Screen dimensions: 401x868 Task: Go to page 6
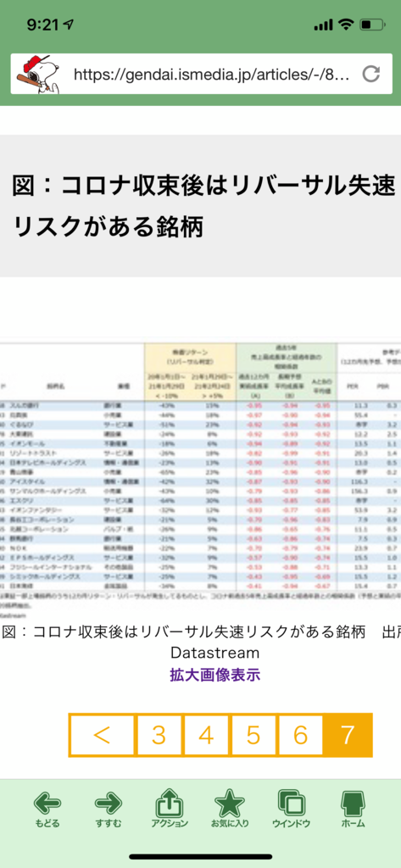[x=300, y=735]
